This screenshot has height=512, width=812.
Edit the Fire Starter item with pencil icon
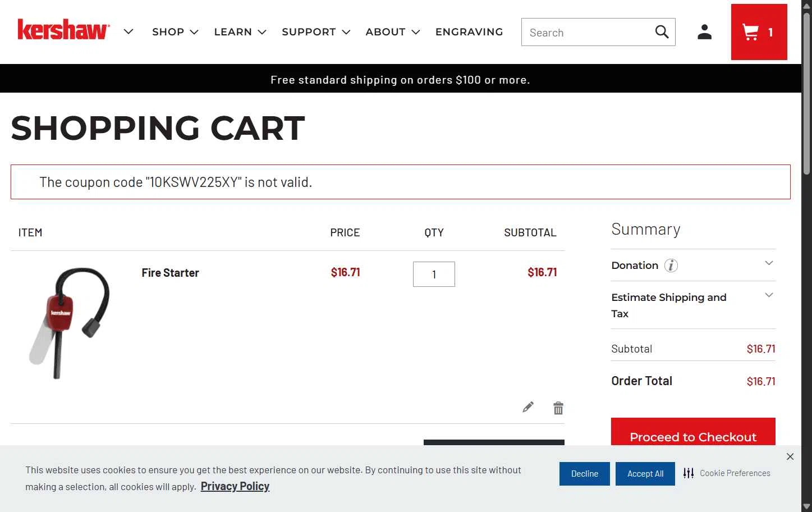pyautogui.click(x=528, y=407)
